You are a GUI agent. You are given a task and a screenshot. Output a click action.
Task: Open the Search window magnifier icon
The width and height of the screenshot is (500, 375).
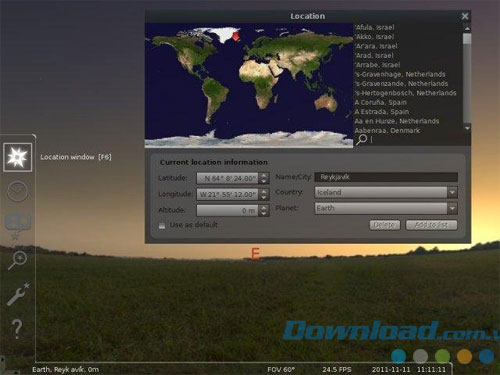click(17, 260)
